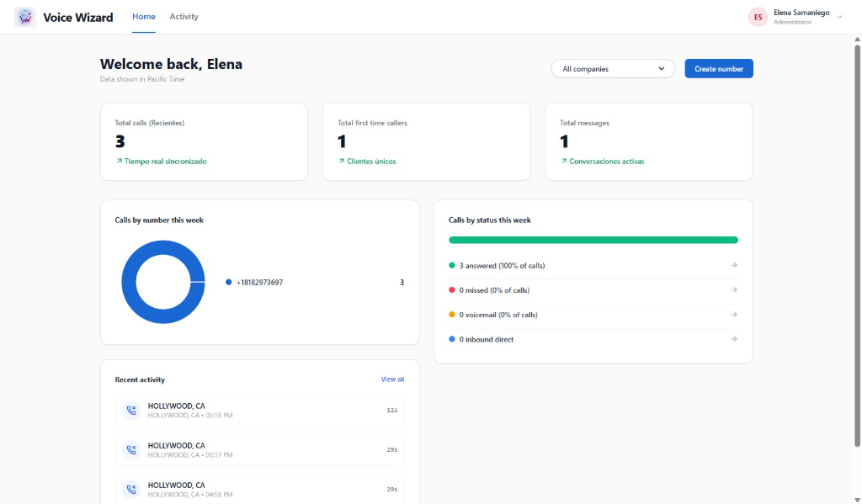Click the ES user avatar
The width and height of the screenshot is (862, 504).
(758, 17)
